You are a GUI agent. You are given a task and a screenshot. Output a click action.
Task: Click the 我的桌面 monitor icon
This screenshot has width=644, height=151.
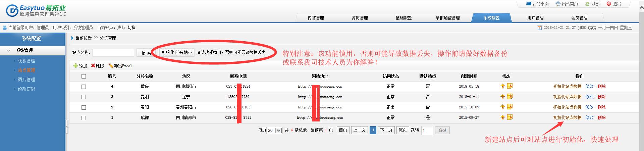[x=529, y=4]
